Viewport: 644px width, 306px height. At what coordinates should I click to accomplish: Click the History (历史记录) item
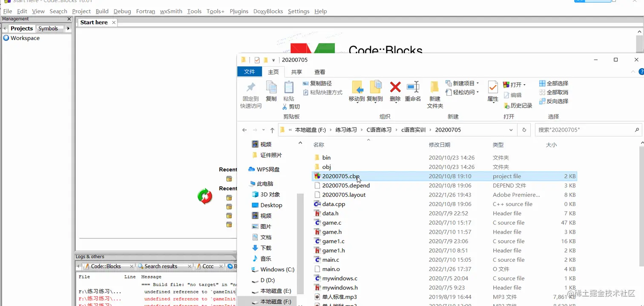pyautogui.click(x=518, y=106)
